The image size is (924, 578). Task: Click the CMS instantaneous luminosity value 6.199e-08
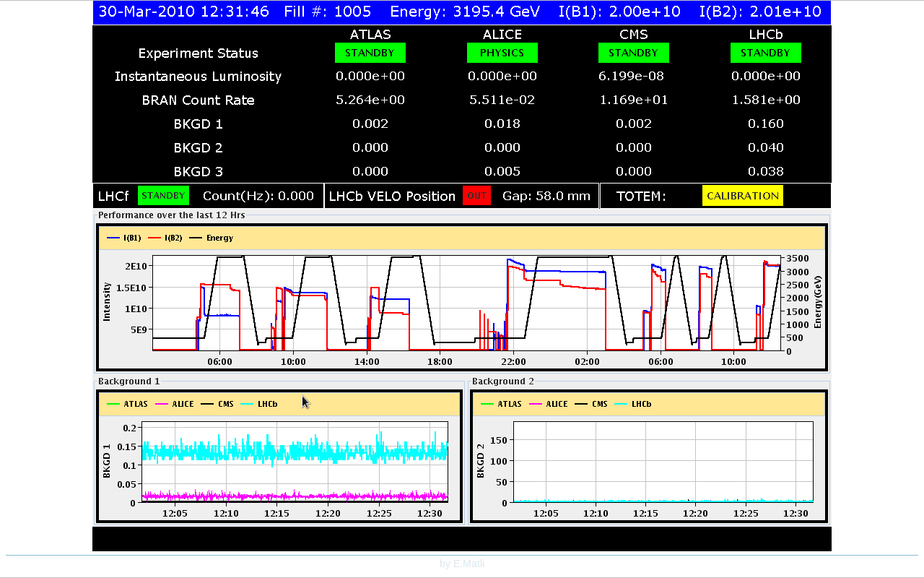[633, 76]
